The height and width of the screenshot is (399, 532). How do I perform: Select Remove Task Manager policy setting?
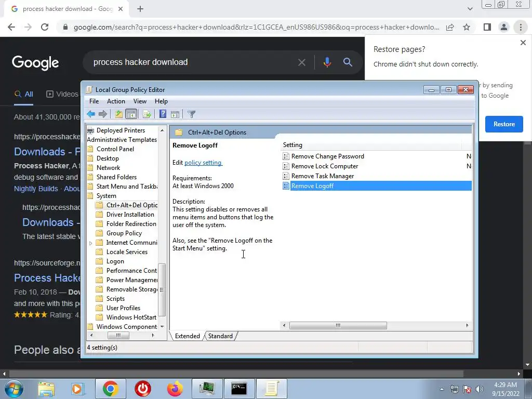(x=322, y=176)
